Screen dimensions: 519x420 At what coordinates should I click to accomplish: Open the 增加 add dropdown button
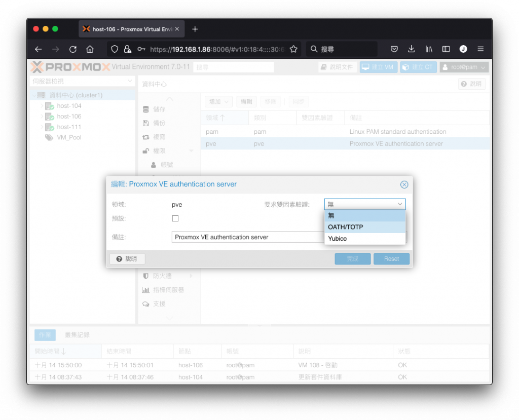point(218,102)
